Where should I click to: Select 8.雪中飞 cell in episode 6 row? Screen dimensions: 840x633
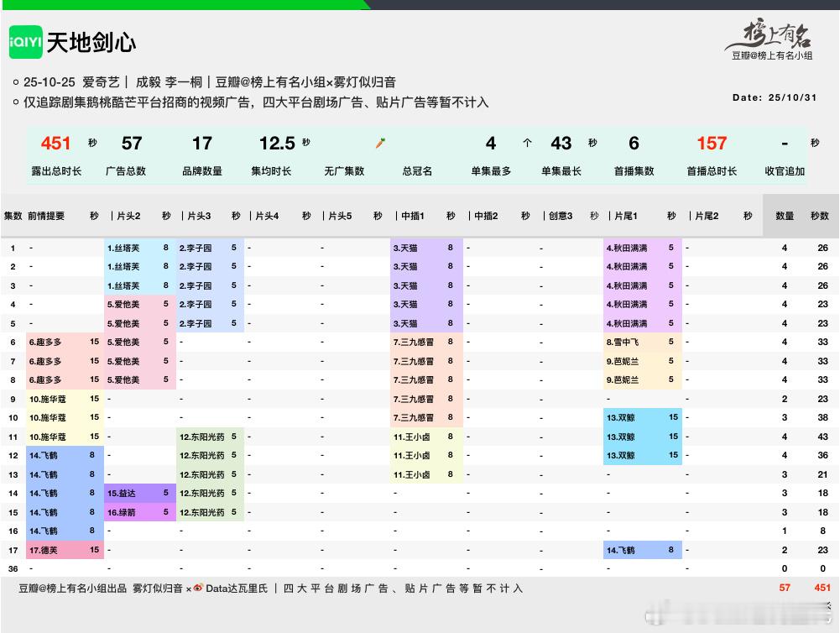(x=642, y=342)
